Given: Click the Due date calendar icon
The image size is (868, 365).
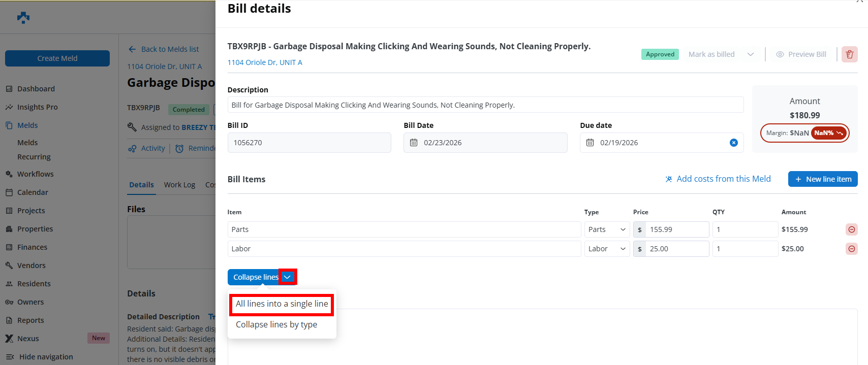Looking at the screenshot, I should click(x=590, y=143).
